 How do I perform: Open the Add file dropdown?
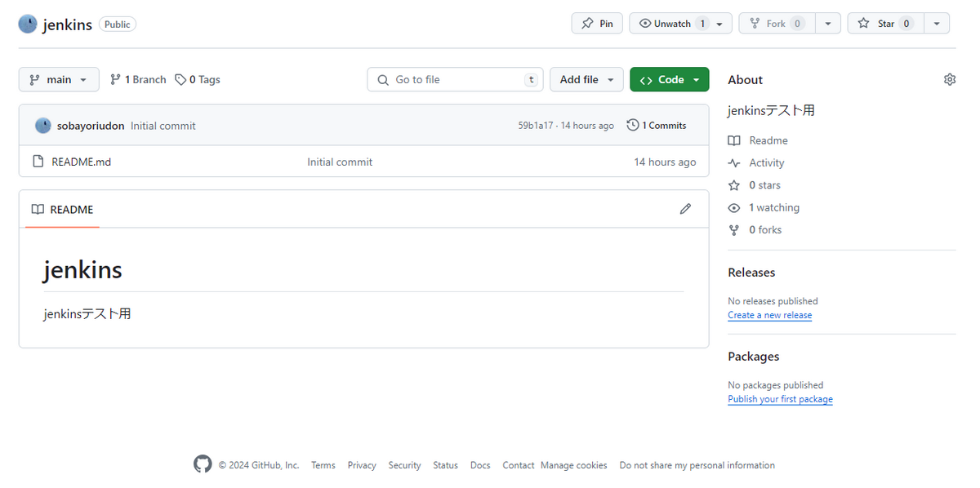point(587,79)
